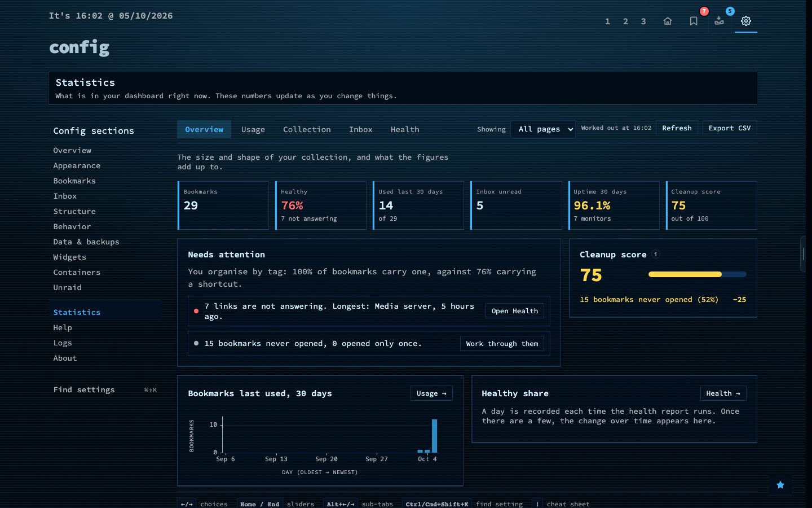Open the All pages dropdown

coord(543,129)
